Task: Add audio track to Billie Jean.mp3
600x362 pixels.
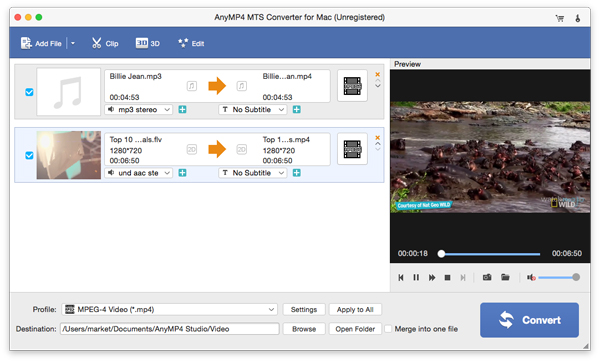Action: click(183, 109)
